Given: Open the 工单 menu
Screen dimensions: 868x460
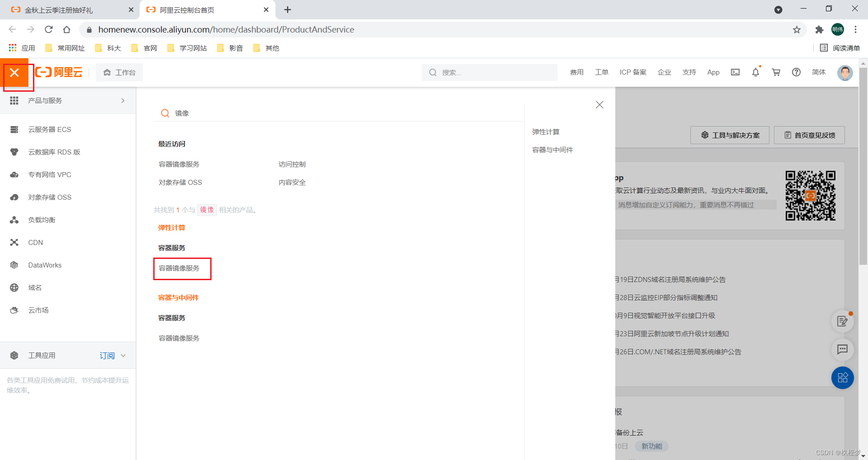Looking at the screenshot, I should (601, 72).
